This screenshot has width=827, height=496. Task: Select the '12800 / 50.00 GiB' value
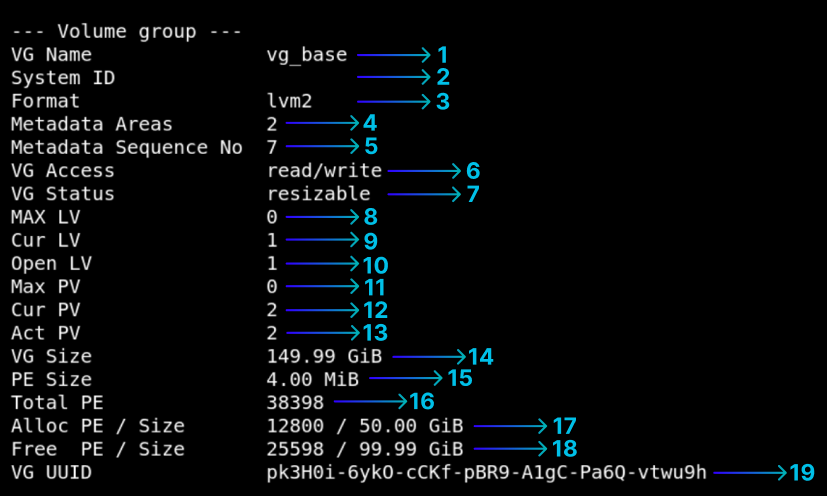pos(364,426)
